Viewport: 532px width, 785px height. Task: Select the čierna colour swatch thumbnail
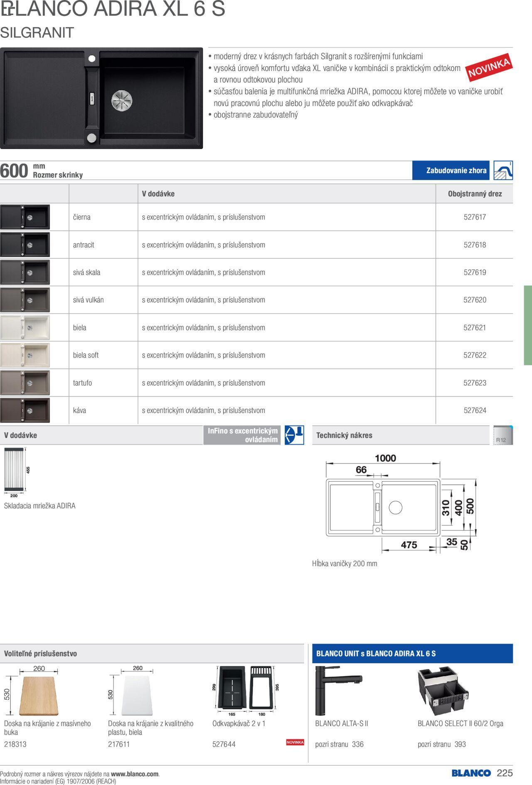click(x=25, y=217)
